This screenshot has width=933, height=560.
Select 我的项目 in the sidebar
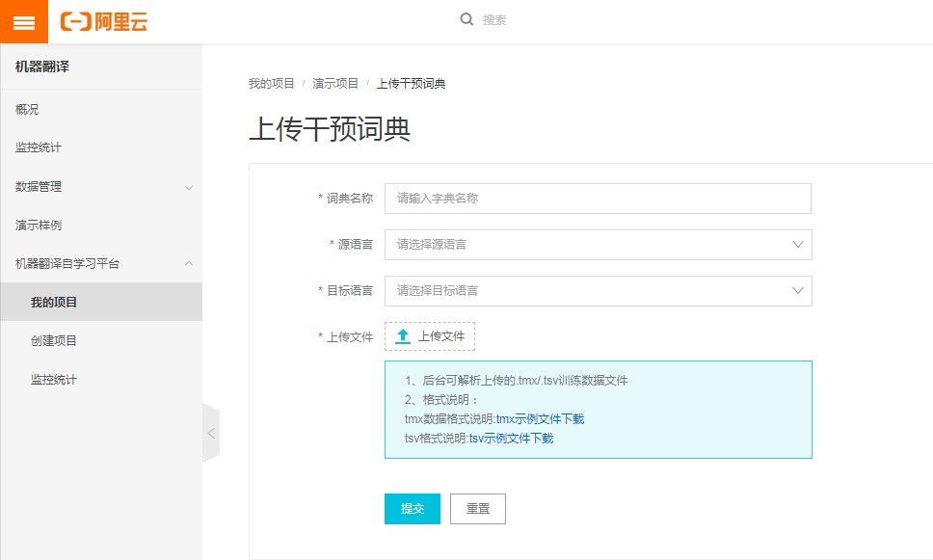pyautogui.click(x=101, y=302)
